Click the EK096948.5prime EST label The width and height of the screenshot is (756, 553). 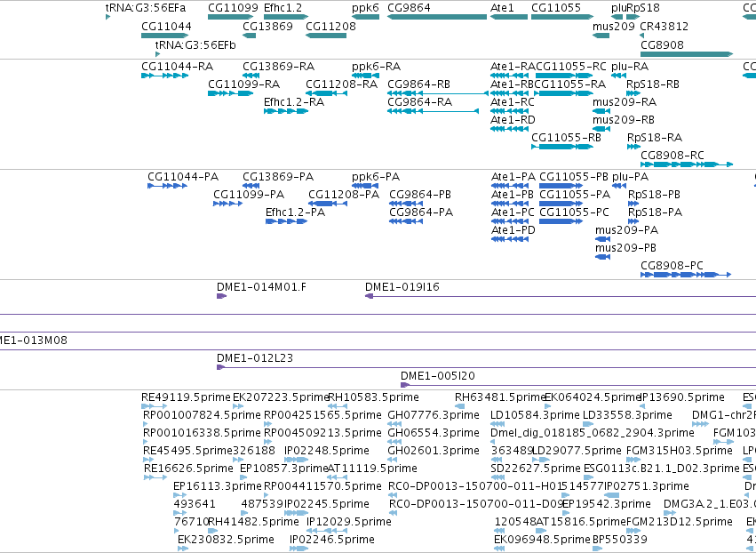[x=542, y=540]
